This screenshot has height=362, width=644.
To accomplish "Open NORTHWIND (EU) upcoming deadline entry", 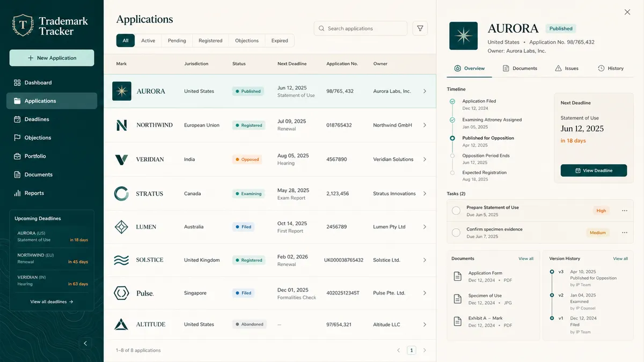I will tap(52, 258).
